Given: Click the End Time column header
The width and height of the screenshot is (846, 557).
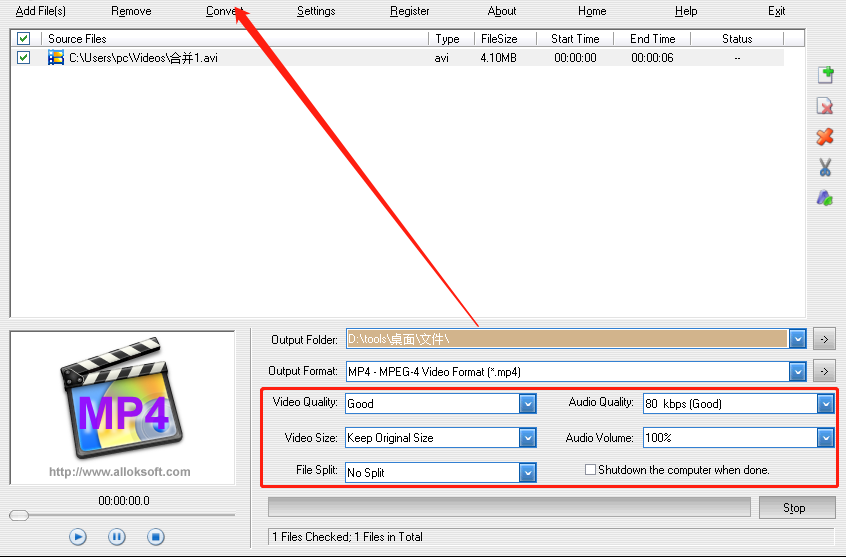Looking at the screenshot, I should [x=652, y=38].
